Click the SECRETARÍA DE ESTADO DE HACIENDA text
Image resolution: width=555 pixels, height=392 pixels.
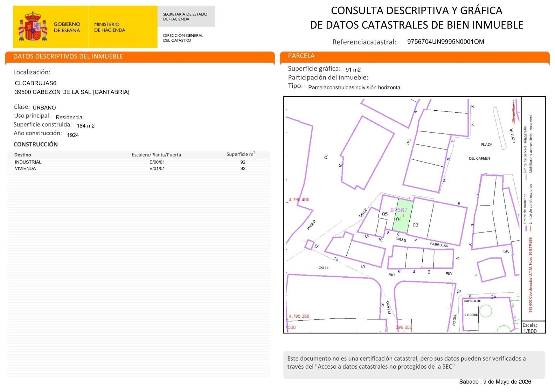(185, 16)
